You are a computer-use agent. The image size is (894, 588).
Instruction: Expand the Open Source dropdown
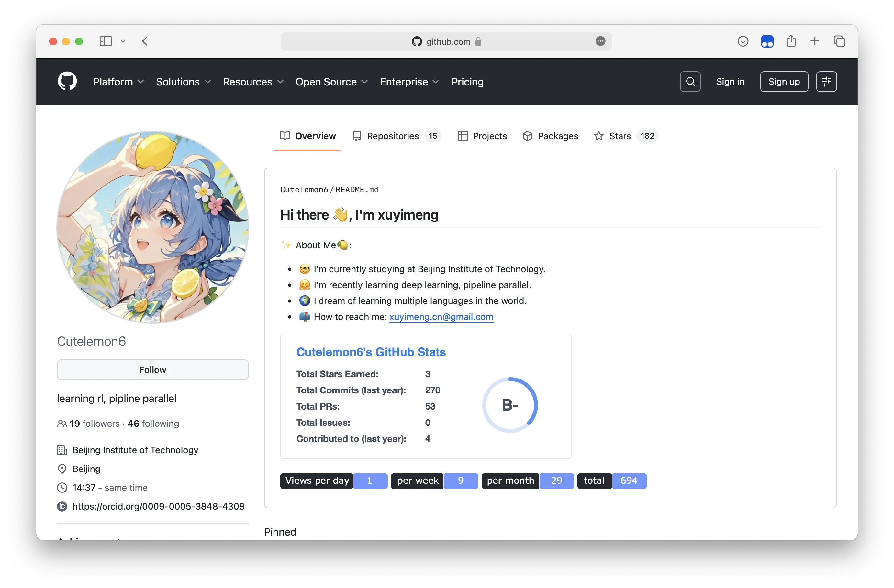pyautogui.click(x=331, y=82)
